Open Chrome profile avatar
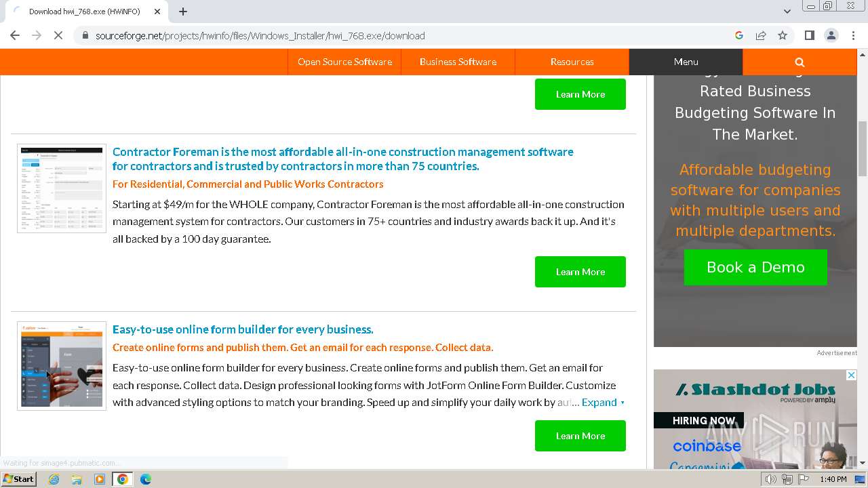The image size is (868, 488). [831, 35]
